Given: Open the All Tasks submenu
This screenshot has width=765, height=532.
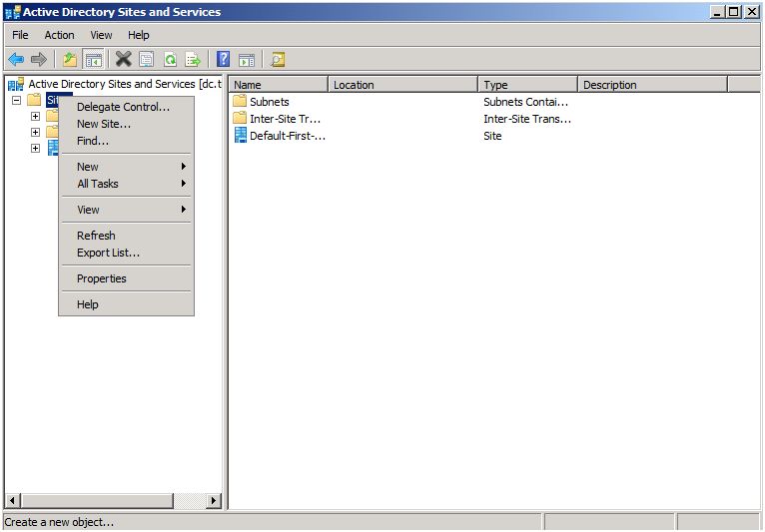Looking at the screenshot, I should pos(126,184).
